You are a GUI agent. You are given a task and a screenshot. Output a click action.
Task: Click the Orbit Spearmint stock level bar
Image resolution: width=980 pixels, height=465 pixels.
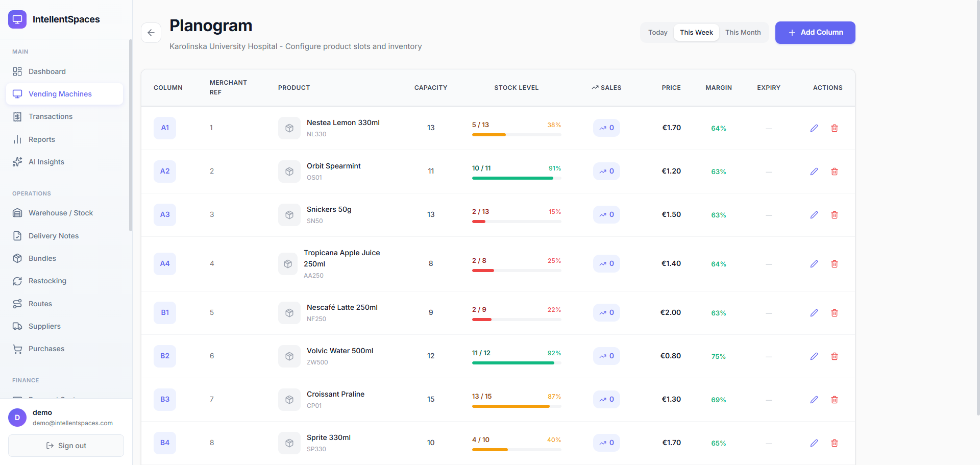[x=517, y=178]
